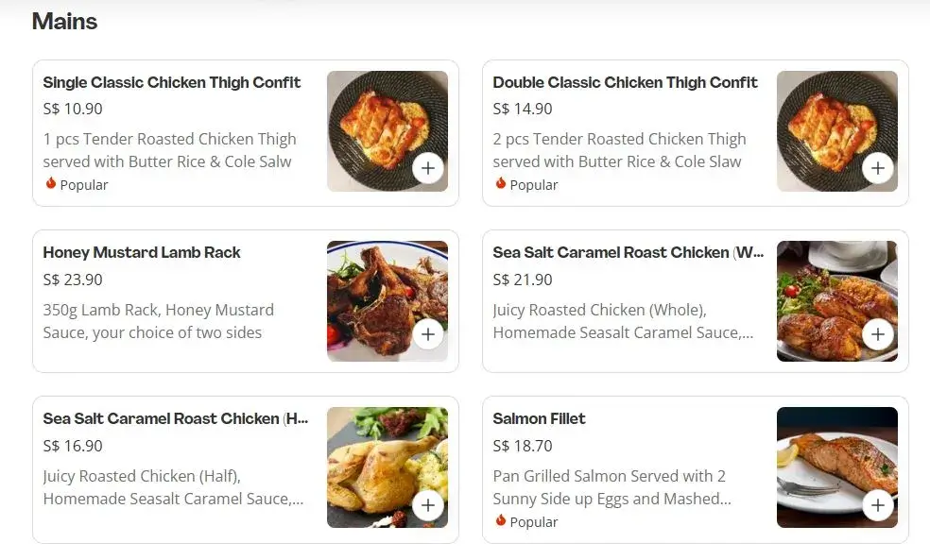Add Double Classic Chicken Thigh Confit to cart
Viewport: 930px width, 560px height.
(878, 168)
